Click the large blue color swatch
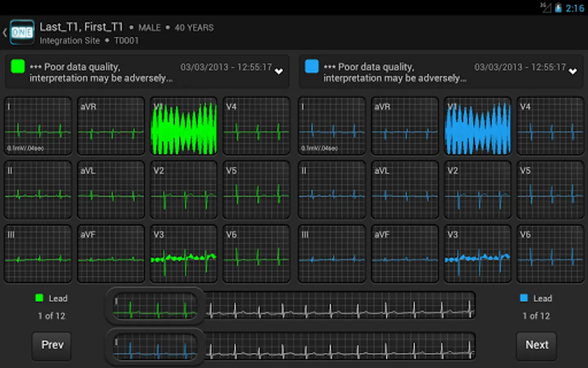 pos(312,66)
